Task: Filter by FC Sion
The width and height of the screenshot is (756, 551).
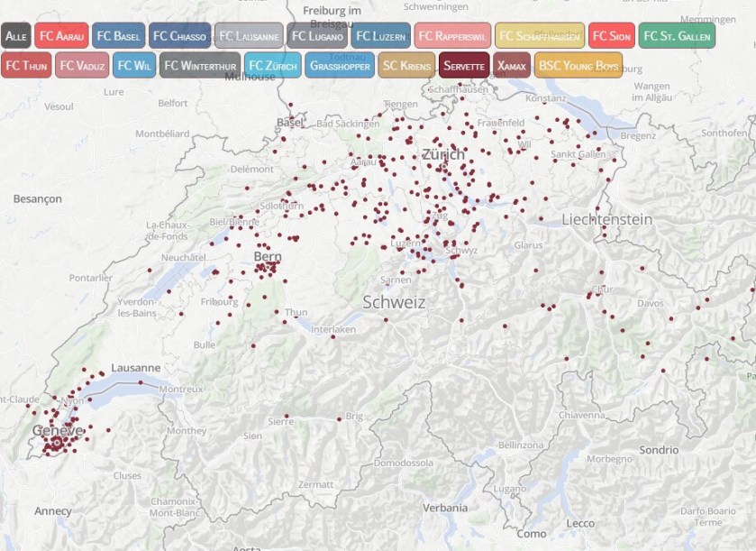Action: coord(612,36)
